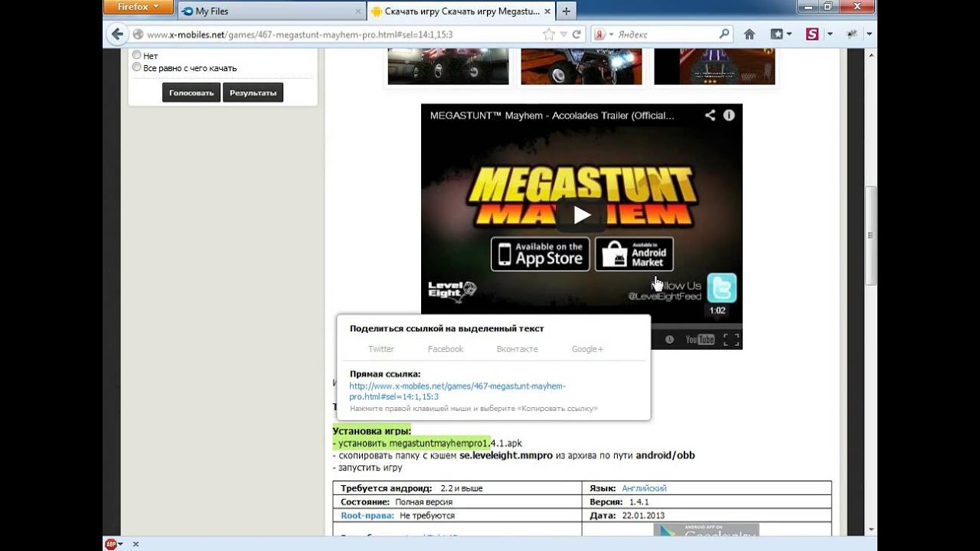Share selection via Facebook
The image size is (980, 551).
(x=446, y=349)
